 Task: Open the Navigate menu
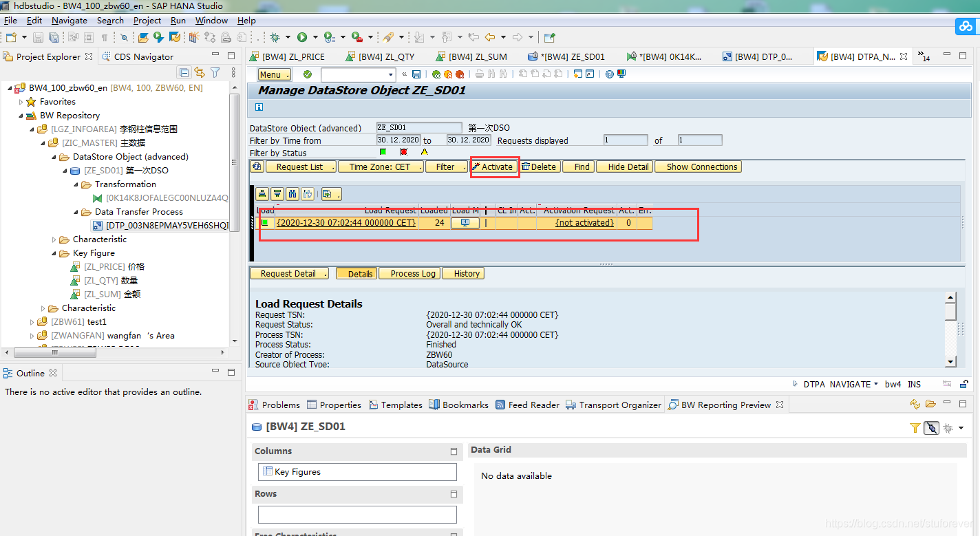(70, 21)
